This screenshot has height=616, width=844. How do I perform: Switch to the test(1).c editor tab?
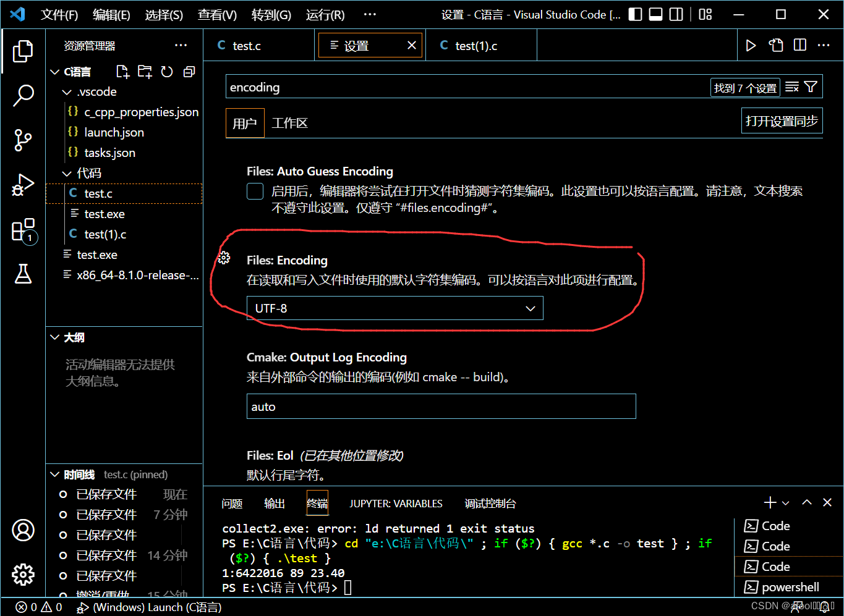[481, 46]
